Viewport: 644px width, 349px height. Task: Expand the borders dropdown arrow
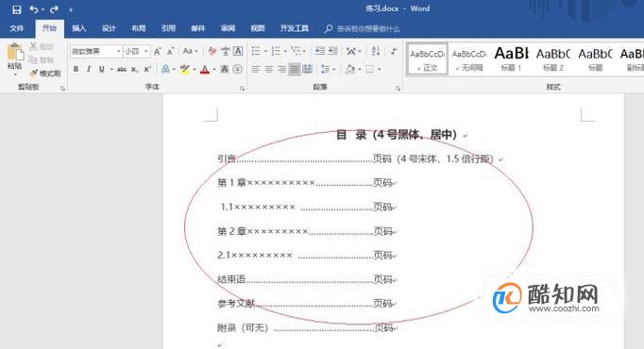tap(379, 69)
